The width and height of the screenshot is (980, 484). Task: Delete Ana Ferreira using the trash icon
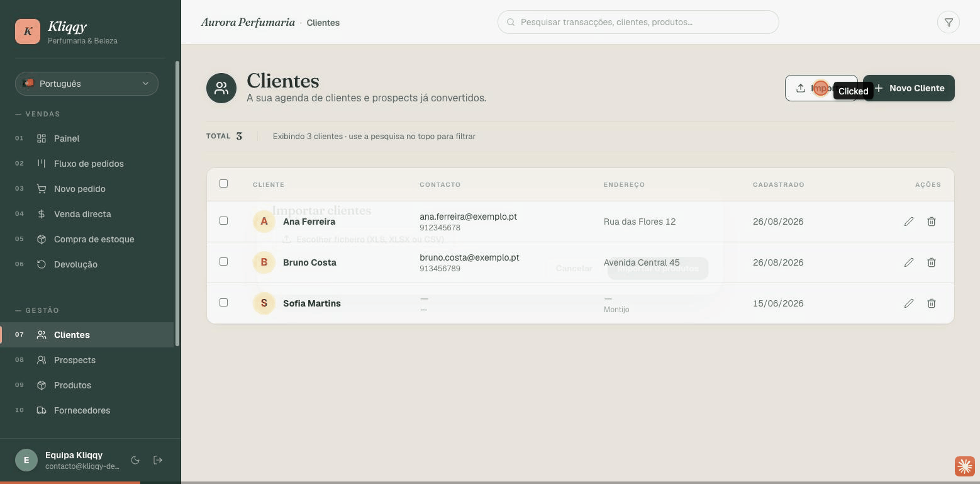coord(932,222)
